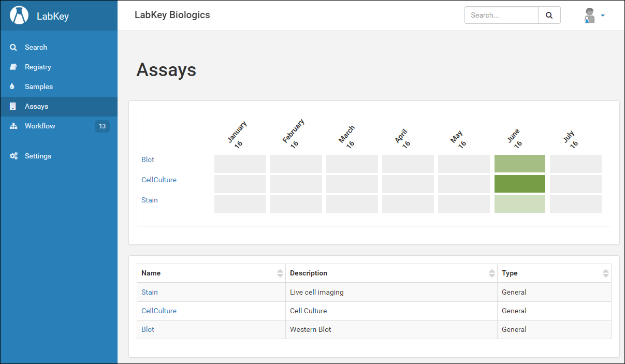625x364 pixels.
Task: Click the CellCulture February heatmap cell
Action: (296, 184)
